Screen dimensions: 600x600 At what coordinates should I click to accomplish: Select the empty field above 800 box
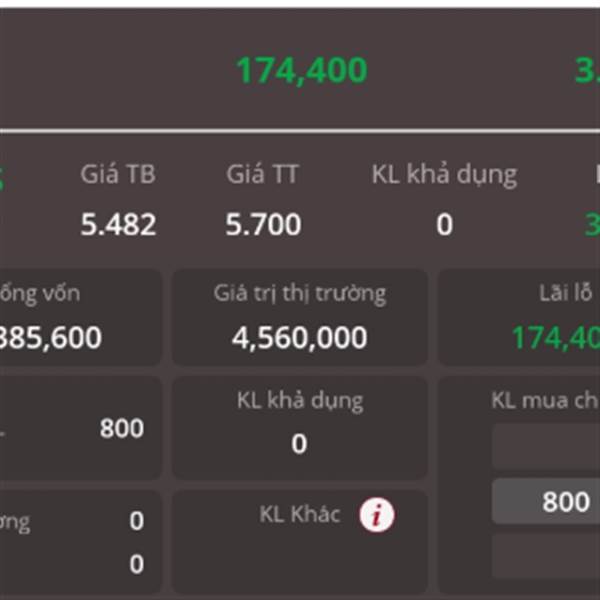tap(546, 446)
